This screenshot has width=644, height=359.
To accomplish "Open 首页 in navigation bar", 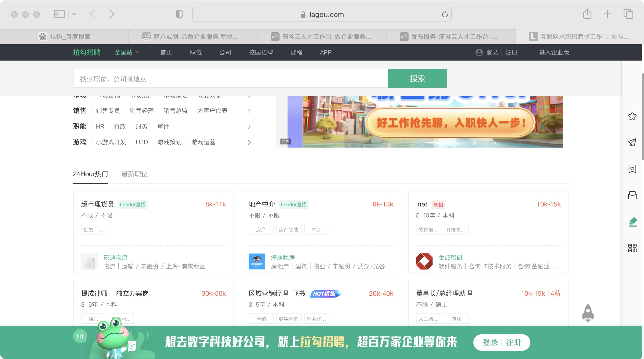I will click(x=166, y=52).
